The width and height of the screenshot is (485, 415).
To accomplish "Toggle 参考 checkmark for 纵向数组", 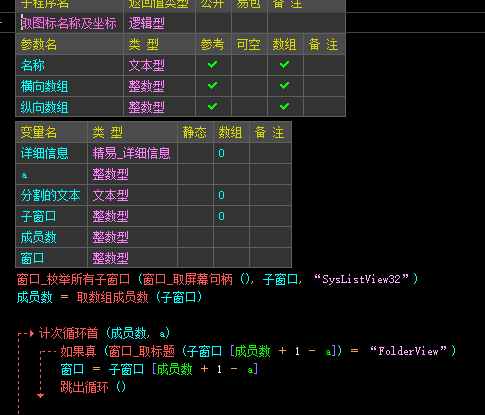I will [212, 107].
